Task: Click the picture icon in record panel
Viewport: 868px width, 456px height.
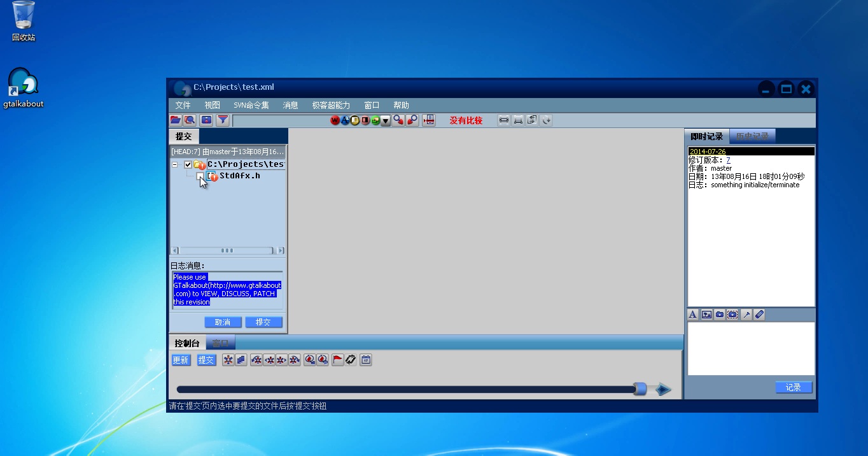Action: (x=706, y=315)
